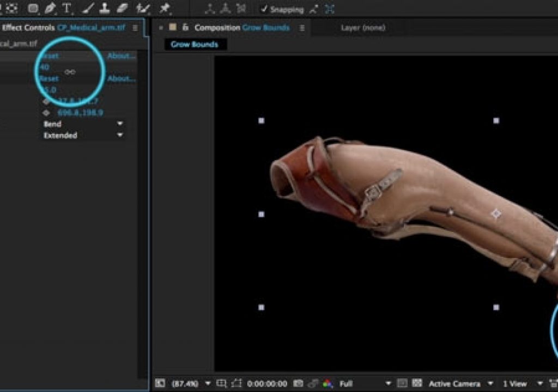Click the 0:00:00:00 timecode

tap(267, 383)
